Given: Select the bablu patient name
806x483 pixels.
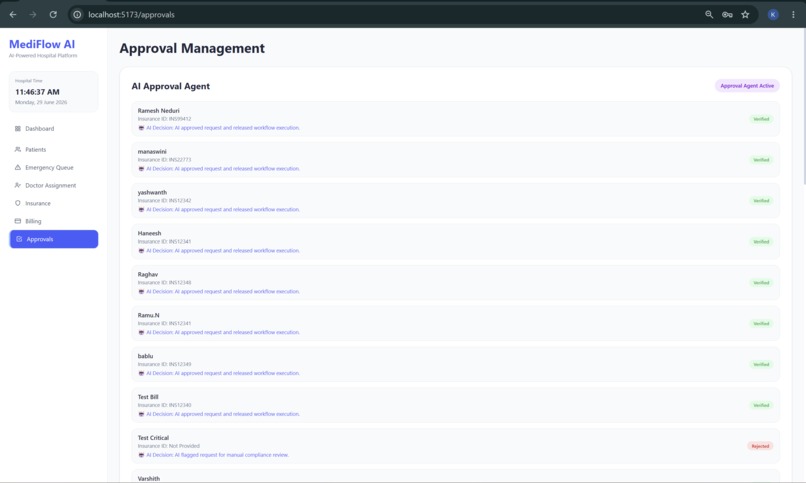Looking at the screenshot, I should (x=145, y=356).
